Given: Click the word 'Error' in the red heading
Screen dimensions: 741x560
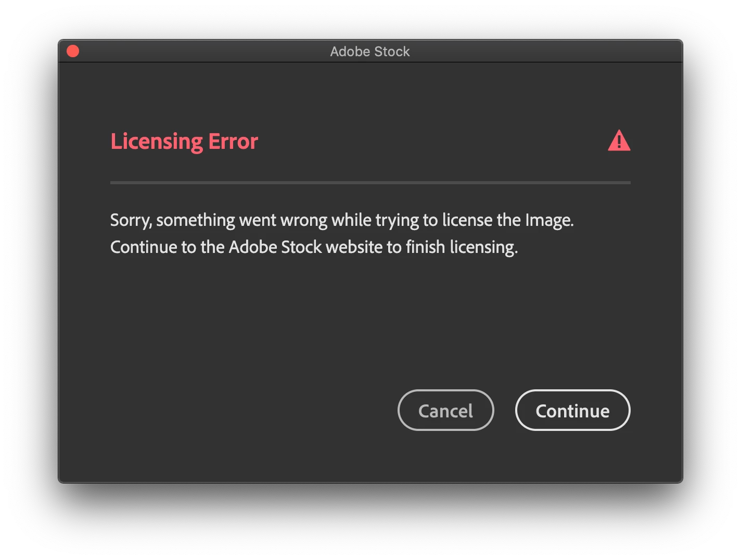Looking at the screenshot, I should [233, 142].
